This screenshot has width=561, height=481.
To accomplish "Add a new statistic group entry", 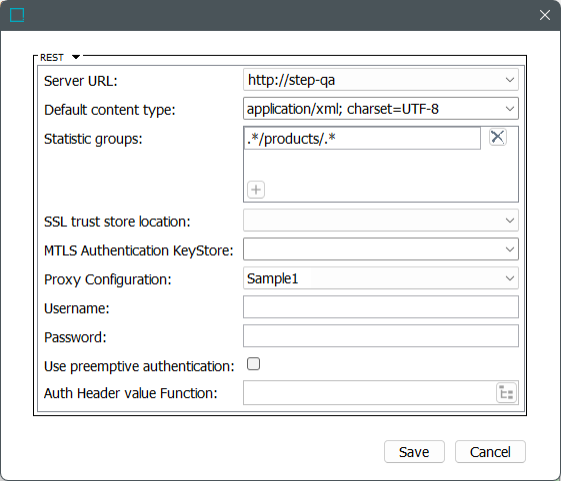I will [256, 190].
